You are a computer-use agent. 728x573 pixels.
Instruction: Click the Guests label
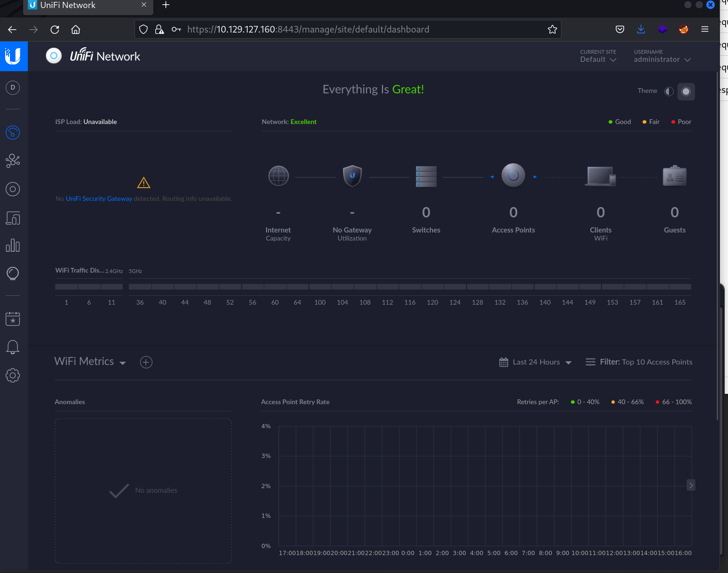[x=675, y=230]
